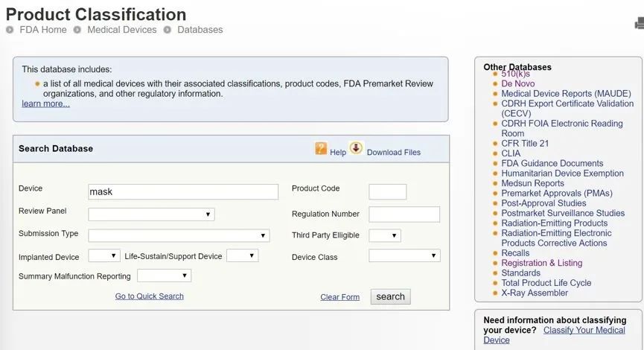Open the Implanted Device dropdown

pyautogui.click(x=103, y=255)
